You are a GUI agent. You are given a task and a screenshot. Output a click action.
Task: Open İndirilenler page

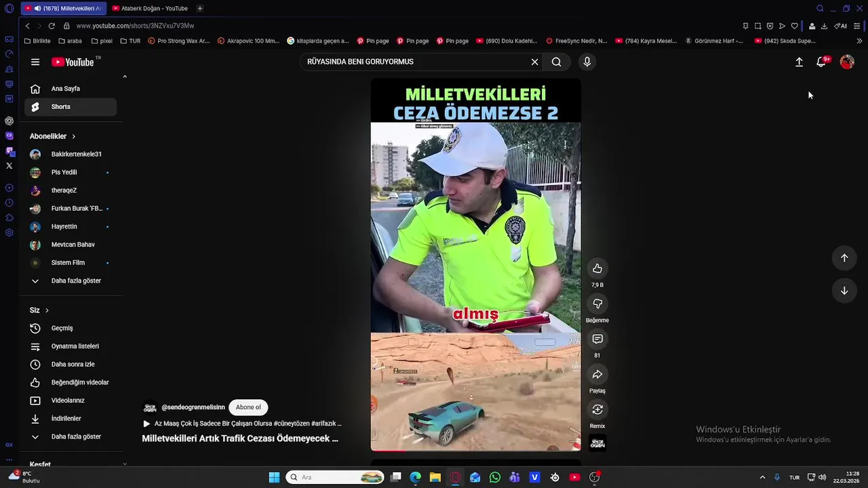click(71, 419)
